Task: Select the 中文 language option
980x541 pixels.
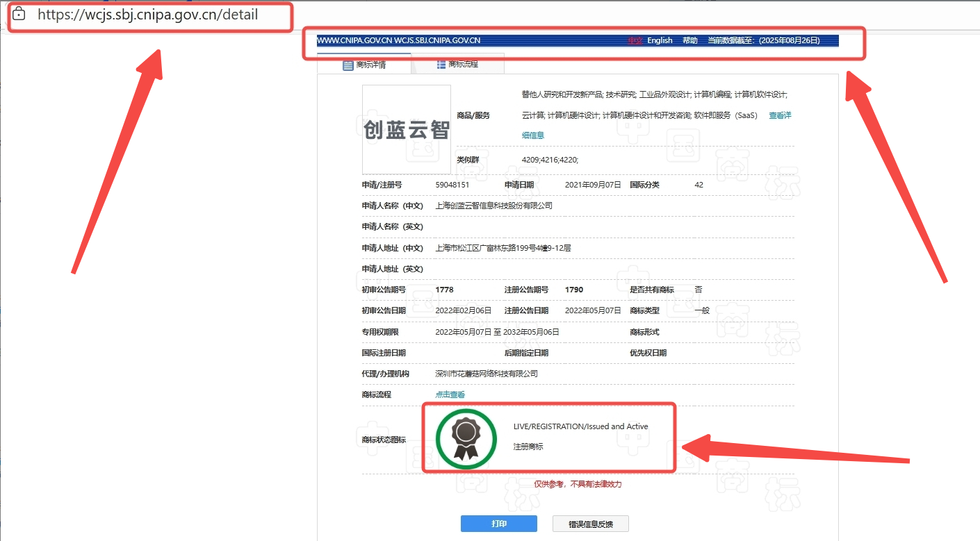Action: coord(635,40)
